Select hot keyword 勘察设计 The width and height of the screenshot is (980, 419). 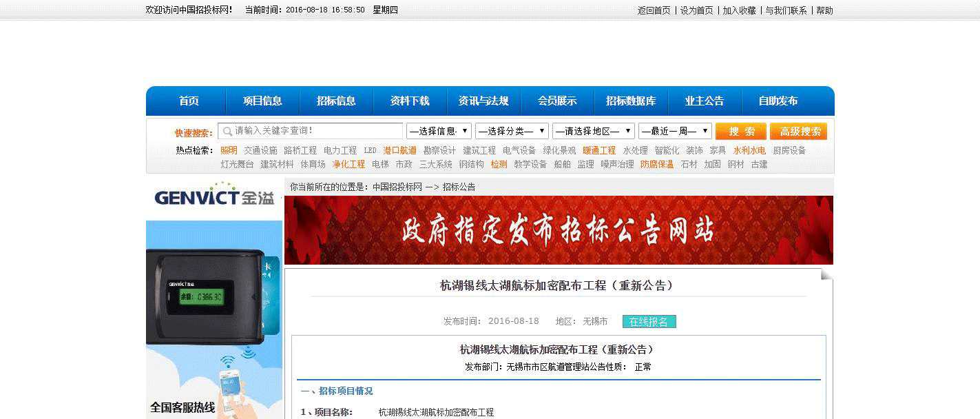click(440, 150)
